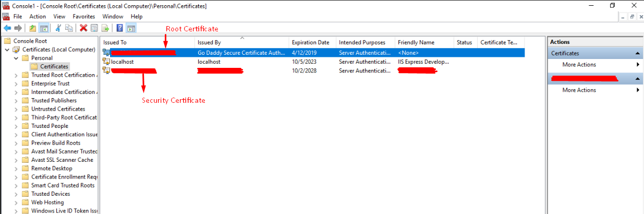Screen dimensions: 644x214
Task: Open Properties via toolbar icon
Action: click(x=94, y=28)
